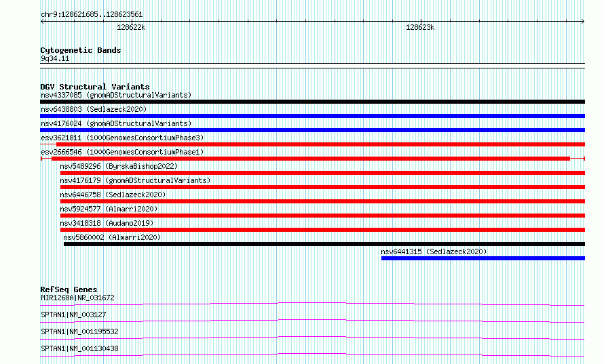Viewport: 604px width, 364px height.
Task: Click the nsv4176179 gnomADStructuralVariants label
Action: coord(135,180)
